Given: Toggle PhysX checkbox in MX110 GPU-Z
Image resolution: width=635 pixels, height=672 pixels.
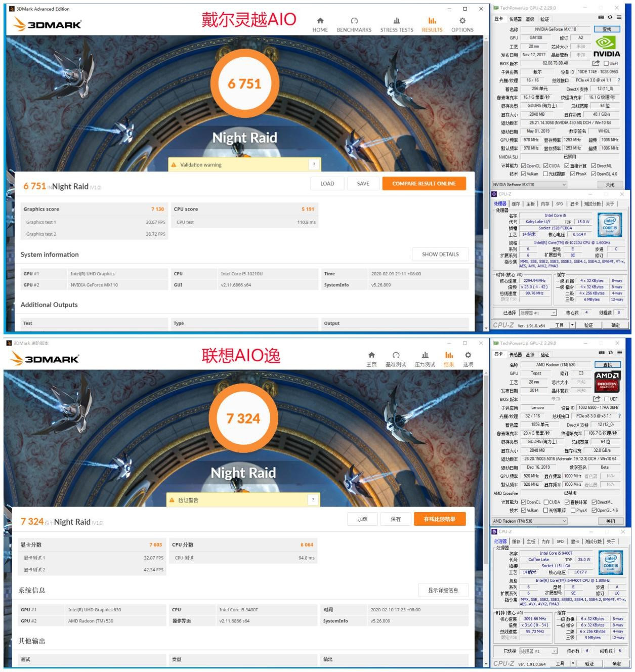Looking at the screenshot, I should [572, 174].
